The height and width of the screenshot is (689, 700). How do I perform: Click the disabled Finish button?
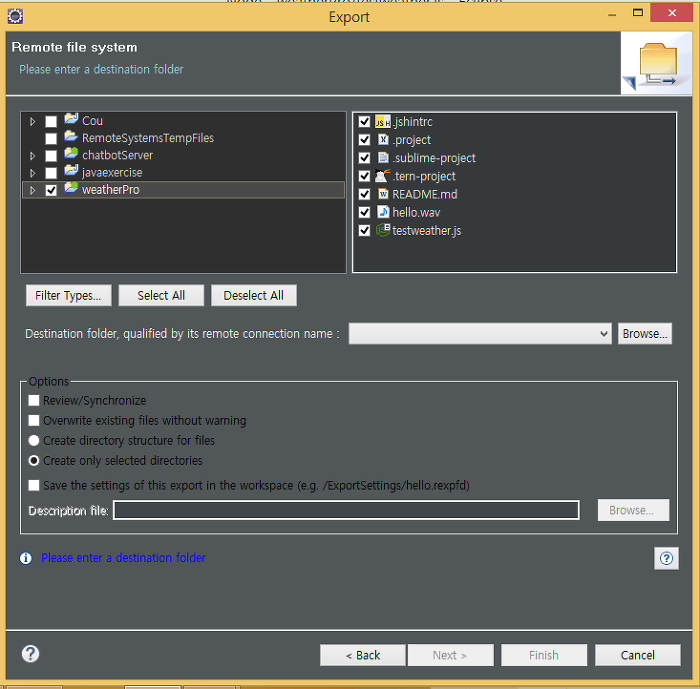click(544, 655)
